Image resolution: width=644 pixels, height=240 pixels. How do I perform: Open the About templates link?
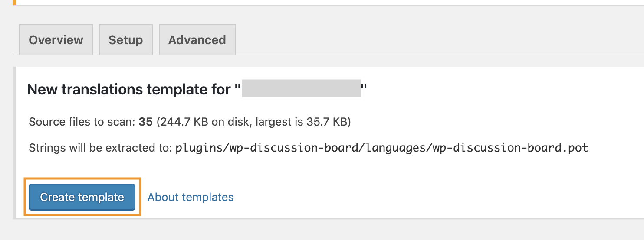pyautogui.click(x=191, y=197)
